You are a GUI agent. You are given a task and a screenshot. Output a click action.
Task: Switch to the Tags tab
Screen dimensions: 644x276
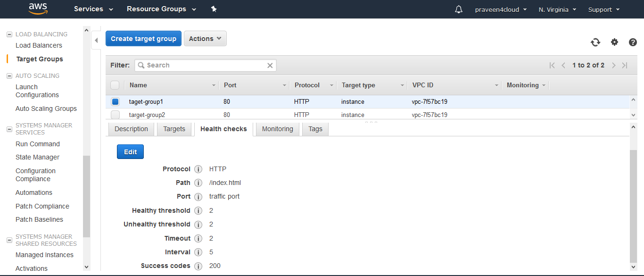tap(315, 128)
